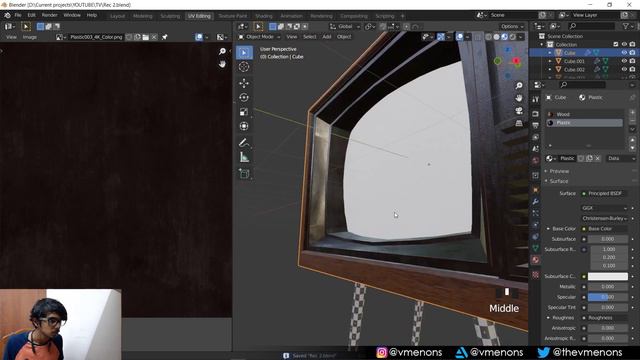Add a new material slot with plus button

tap(633, 112)
